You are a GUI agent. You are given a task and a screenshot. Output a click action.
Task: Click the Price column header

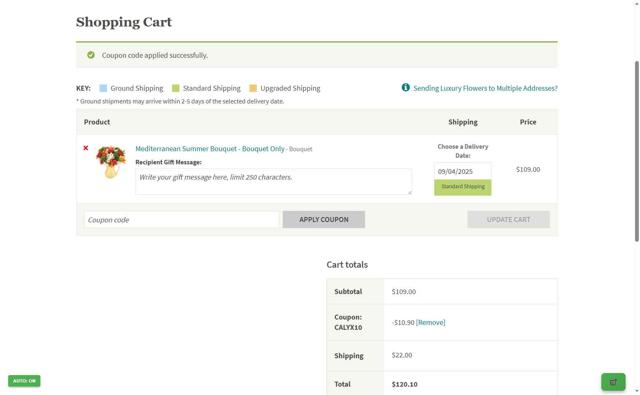[x=528, y=122]
